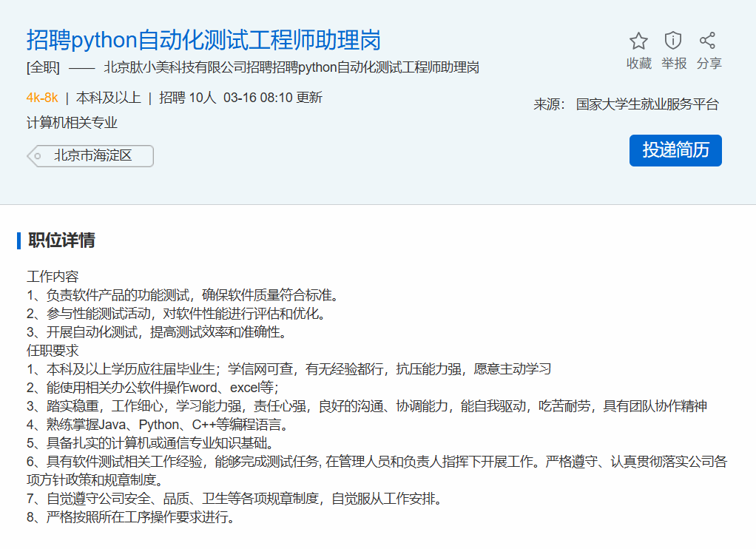Submit resume with 投递简历 button
The image size is (756, 549).
675,150
